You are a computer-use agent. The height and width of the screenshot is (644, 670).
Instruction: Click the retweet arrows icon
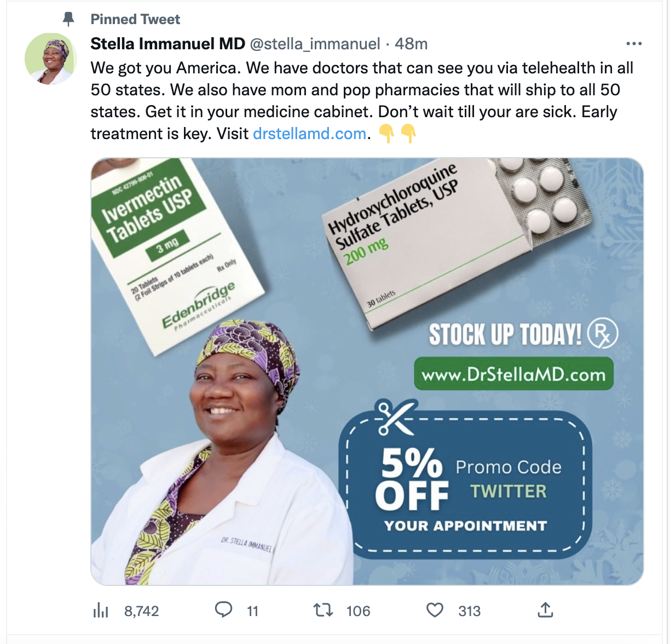[323, 610]
